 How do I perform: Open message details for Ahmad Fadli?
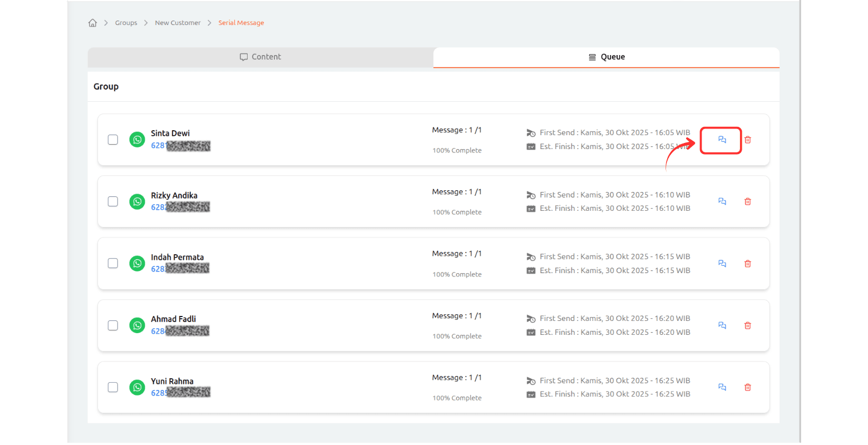[722, 325]
